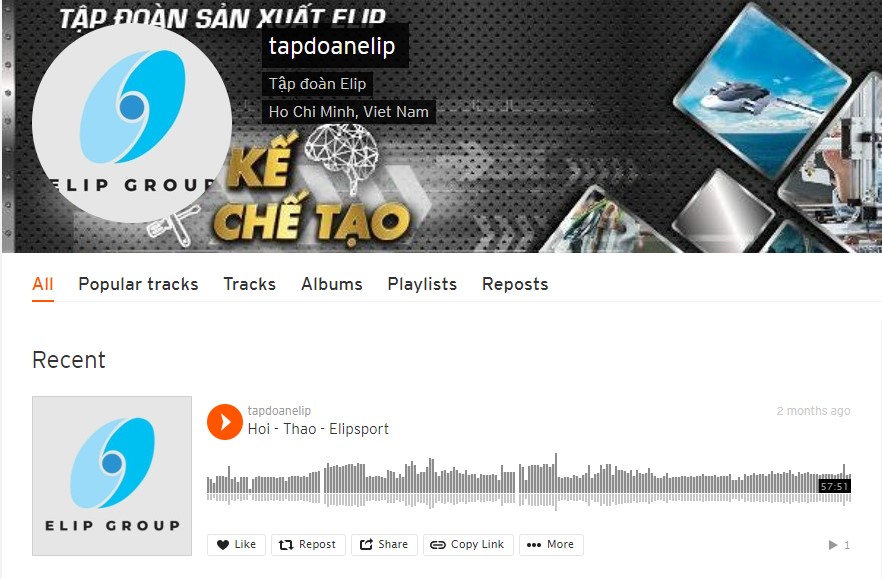The height and width of the screenshot is (579, 882).
Task: Open the track's Elip Group artwork thumbnail
Action: [112, 476]
